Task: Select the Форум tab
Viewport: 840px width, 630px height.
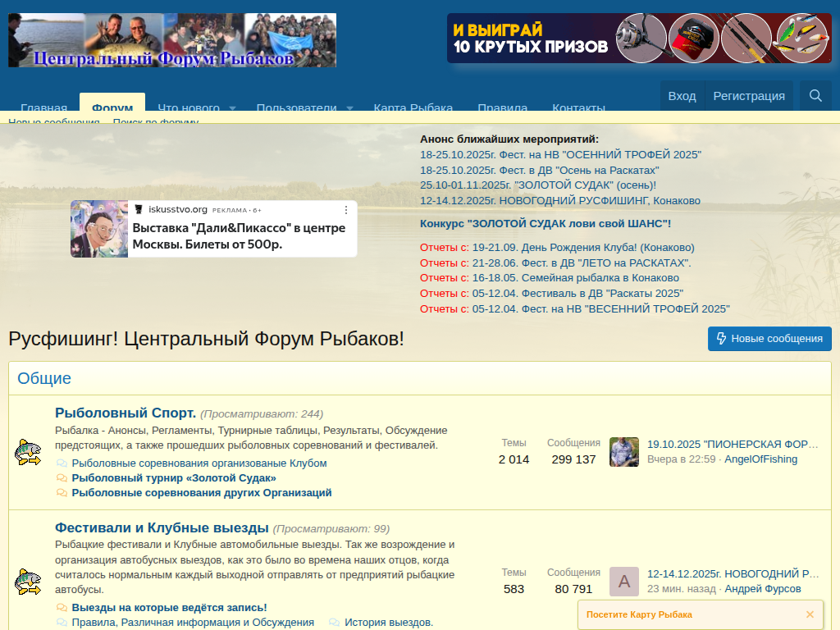Action: (112, 107)
